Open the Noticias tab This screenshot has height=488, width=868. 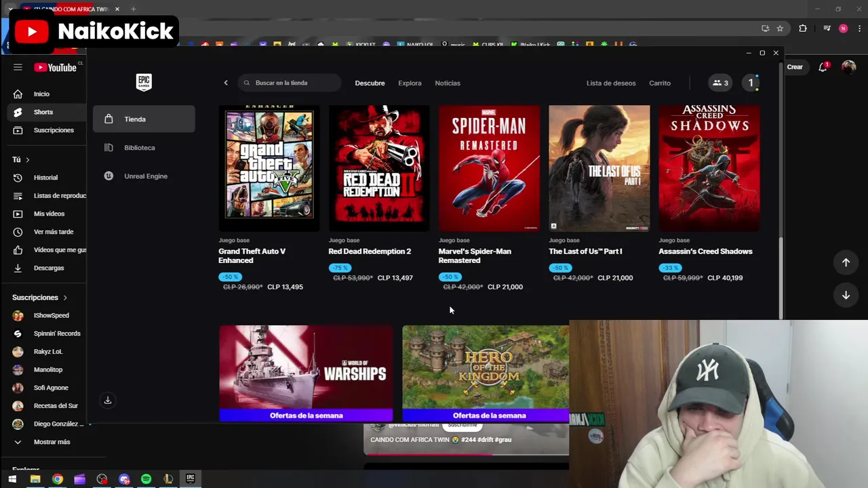448,83
